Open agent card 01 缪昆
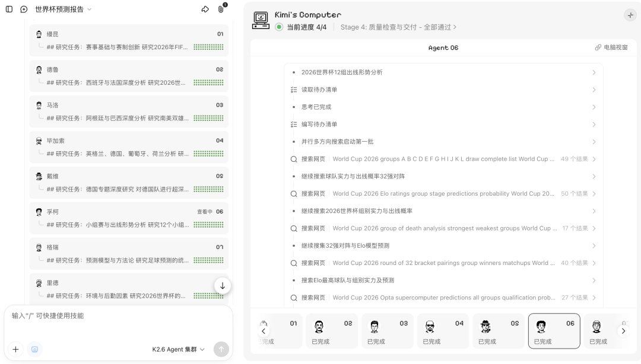Viewport: 641px width, 364px height. click(x=129, y=40)
